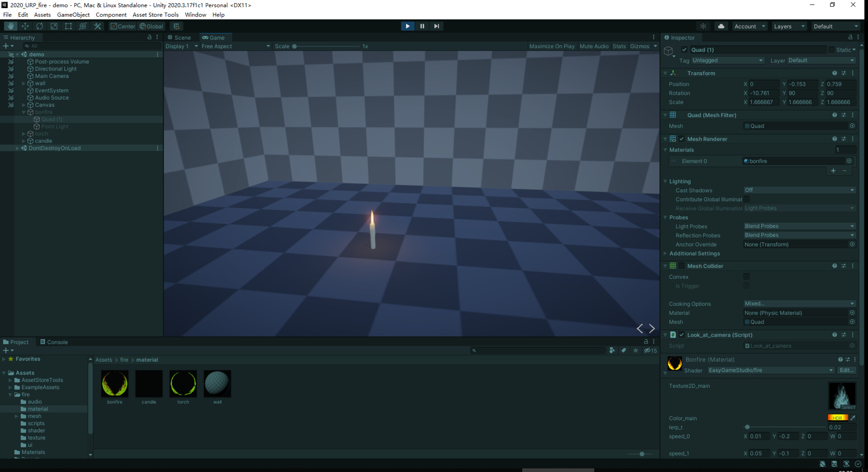Screen dimensions: 868x472
Task: Select the Rotate tool
Action: click(40, 26)
